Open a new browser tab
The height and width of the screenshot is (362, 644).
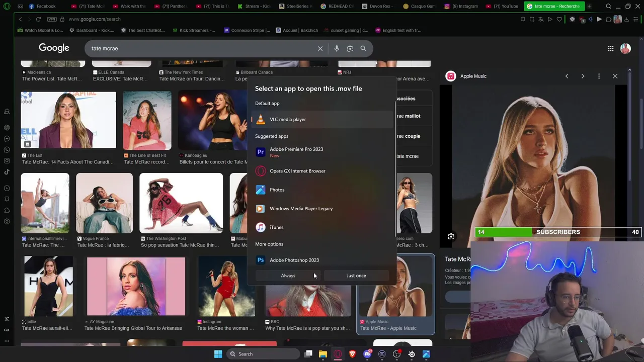(x=589, y=6)
